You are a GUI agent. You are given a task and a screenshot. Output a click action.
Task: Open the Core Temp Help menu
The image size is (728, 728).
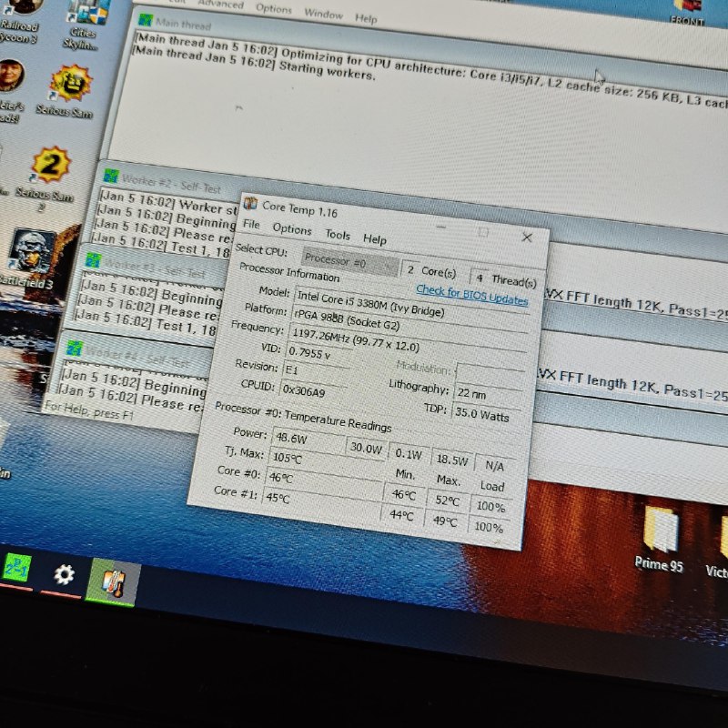click(x=374, y=239)
